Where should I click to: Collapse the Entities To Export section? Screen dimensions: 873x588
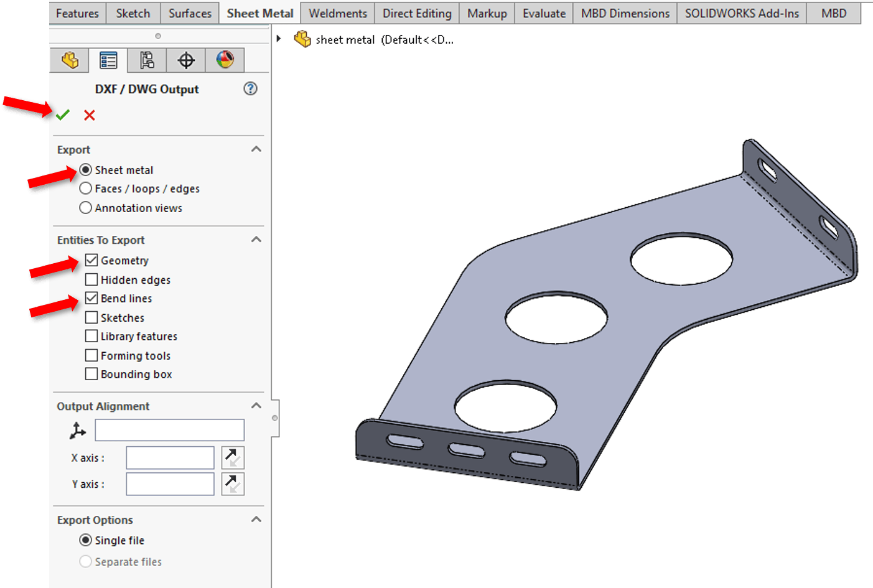coord(256,240)
